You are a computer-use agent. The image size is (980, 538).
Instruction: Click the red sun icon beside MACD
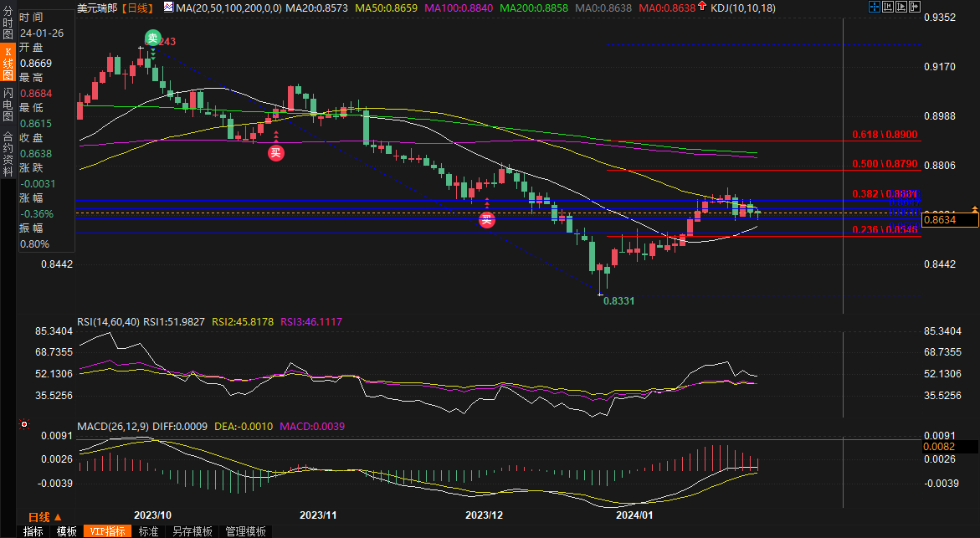pos(23,425)
